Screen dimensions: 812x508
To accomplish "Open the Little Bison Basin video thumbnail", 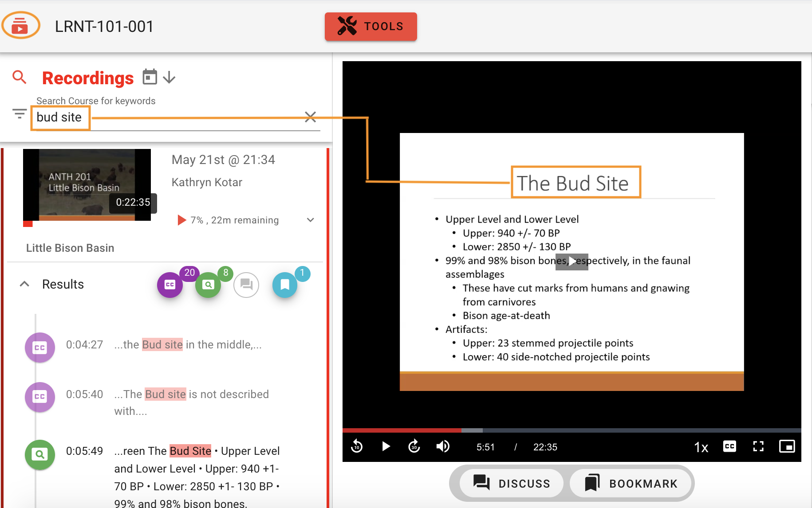I will point(87,184).
